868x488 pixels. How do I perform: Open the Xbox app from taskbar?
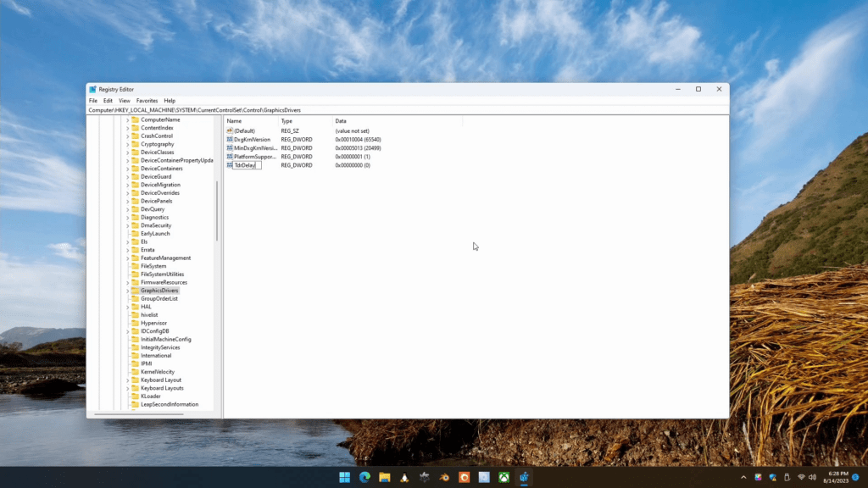[x=504, y=477]
